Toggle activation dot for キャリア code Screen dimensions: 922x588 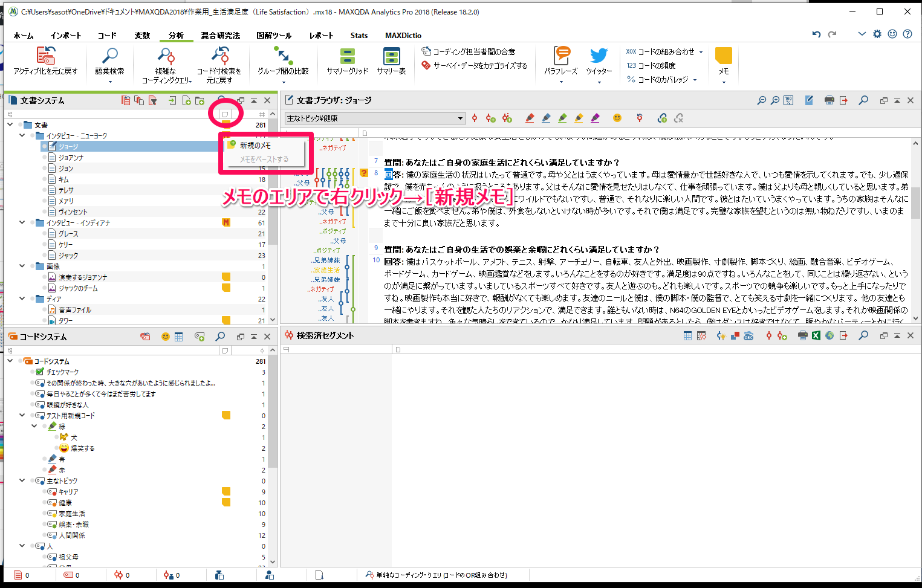click(x=44, y=491)
